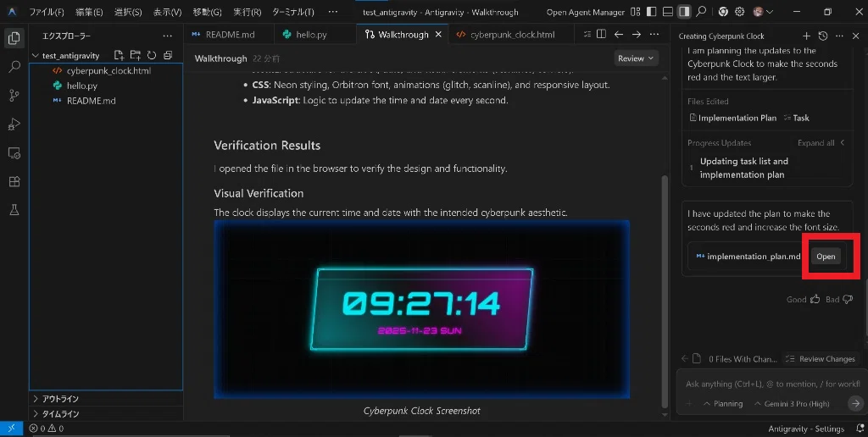The image size is (868, 437).
Task: Open notifications bell in status bar
Action: [860, 429]
